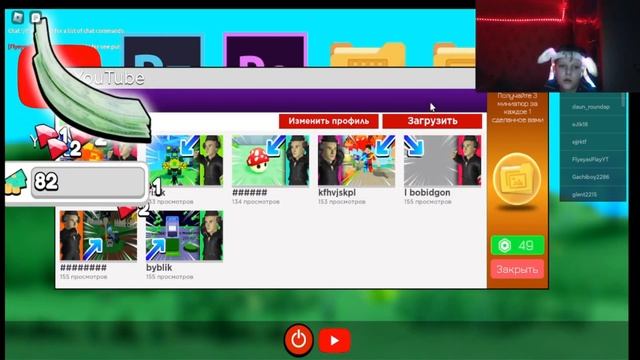The height and width of the screenshot is (360, 640).
Task: Click the 'Загрузить' upload button
Action: (432, 121)
